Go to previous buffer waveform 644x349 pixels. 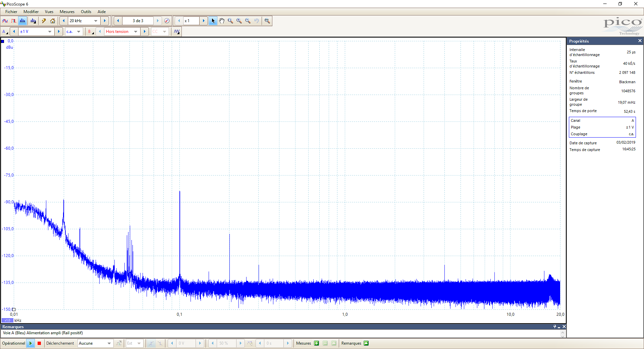tap(118, 21)
